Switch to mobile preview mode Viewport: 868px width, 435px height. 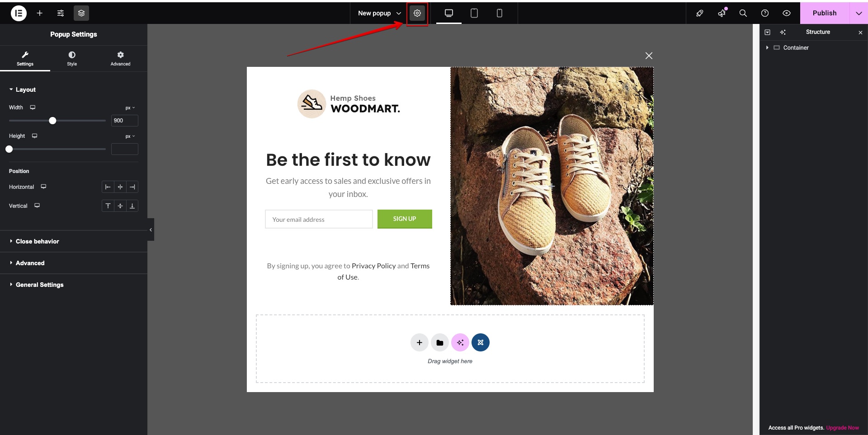pyautogui.click(x=500, y=13)
